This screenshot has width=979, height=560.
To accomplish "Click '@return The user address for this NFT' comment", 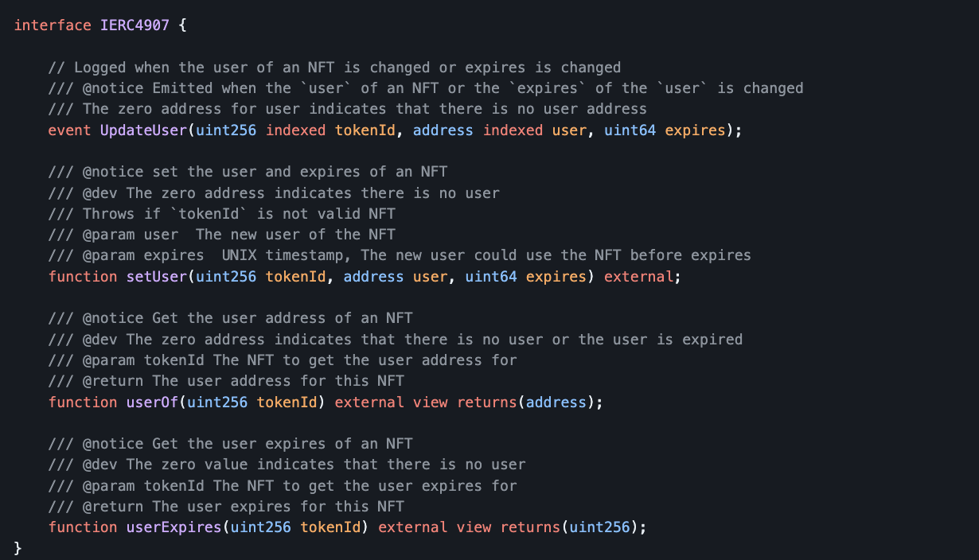I will coord(226,381).
